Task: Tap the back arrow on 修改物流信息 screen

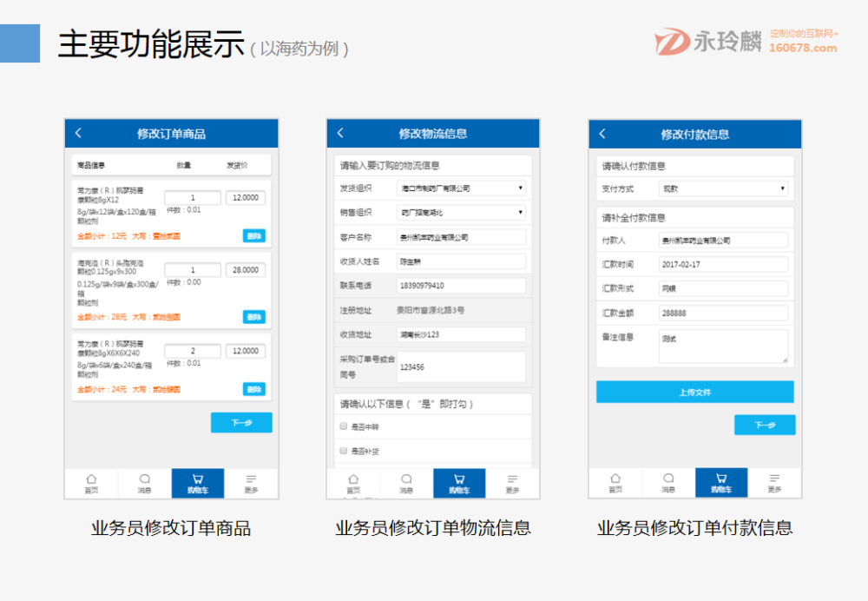Action: pyautogui.click(x=340, y=133)
